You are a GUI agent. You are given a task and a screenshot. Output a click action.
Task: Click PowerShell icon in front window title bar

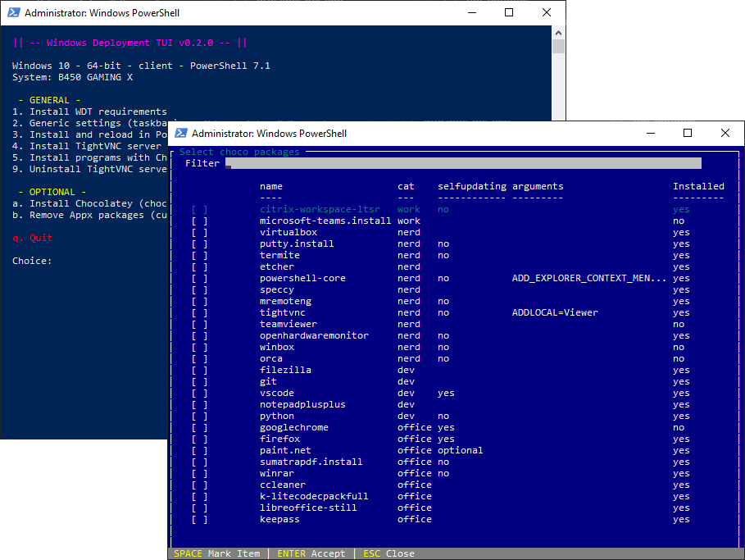tap(181, 133)
